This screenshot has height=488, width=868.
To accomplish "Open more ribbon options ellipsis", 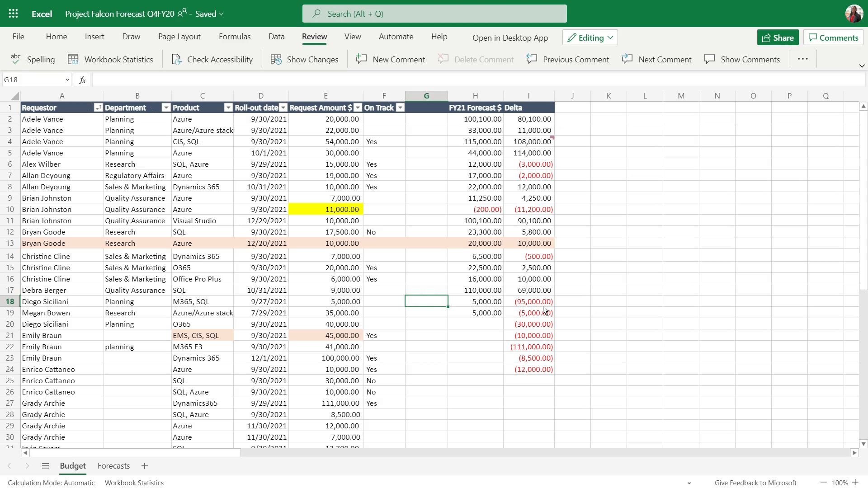I will tap(803, 59).
